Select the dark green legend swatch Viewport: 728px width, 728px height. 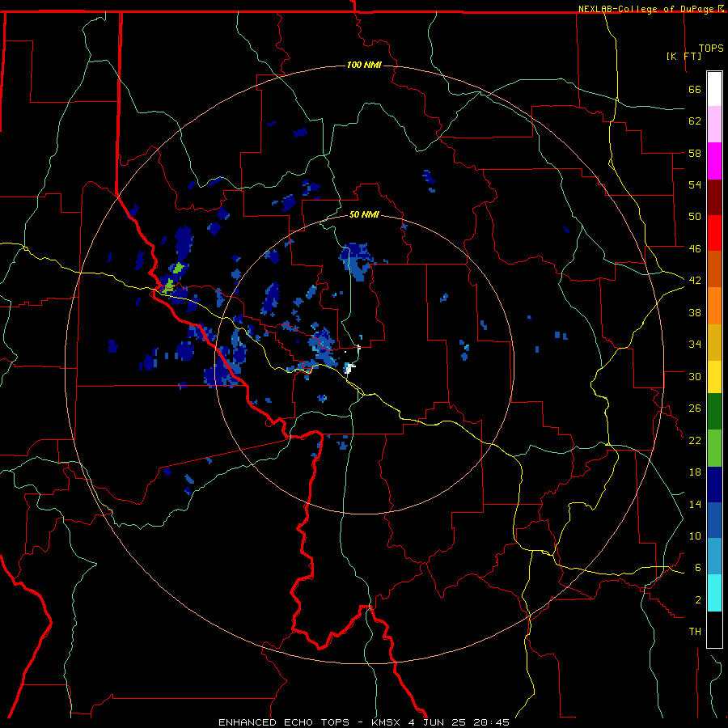pyautogui.click(x=714, y=412)
